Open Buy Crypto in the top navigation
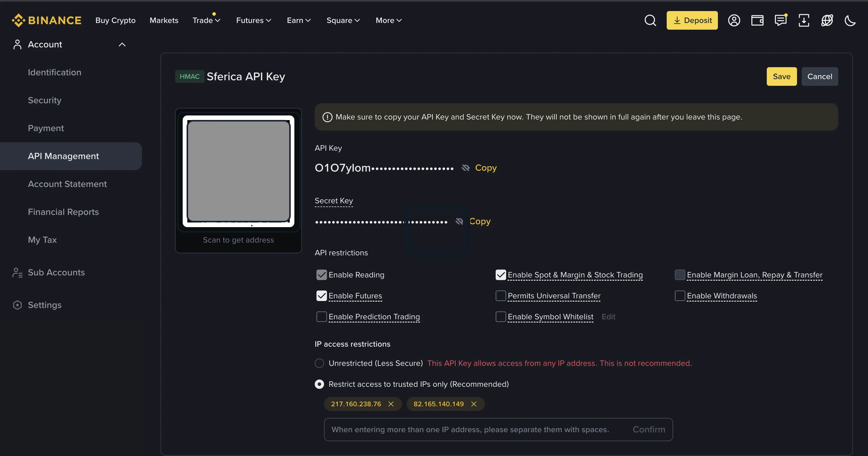Image resolution: width=868 pixels, height=456 pixels. (x=115, y=20)
